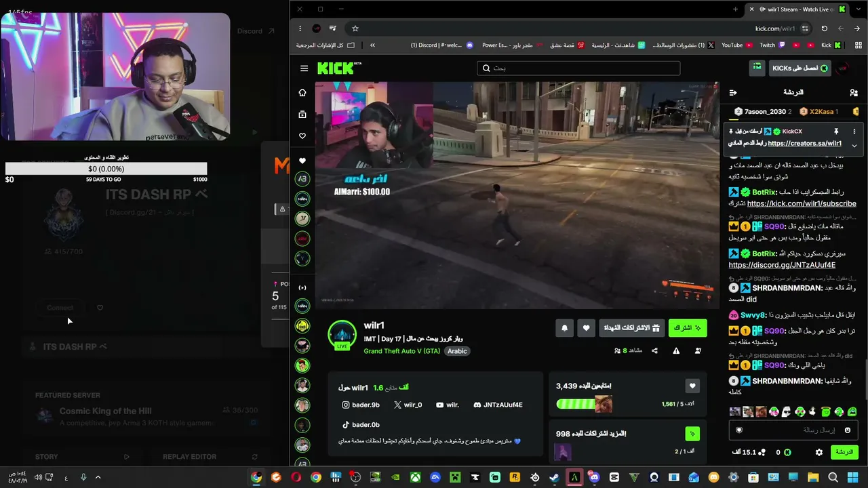Report the stream with the warning icon
This screenshot has width=868, height=488.
click(676, 350)
